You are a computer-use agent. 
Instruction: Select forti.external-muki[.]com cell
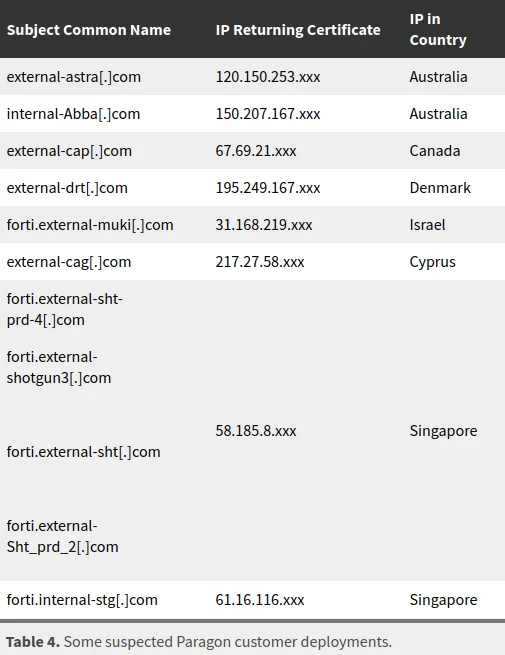tap(90, 225)
